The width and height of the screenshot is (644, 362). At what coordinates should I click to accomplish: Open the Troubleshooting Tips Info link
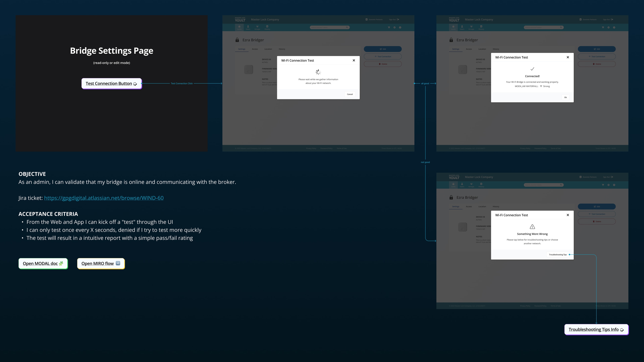pyautogui.click(x=596, y=329)
